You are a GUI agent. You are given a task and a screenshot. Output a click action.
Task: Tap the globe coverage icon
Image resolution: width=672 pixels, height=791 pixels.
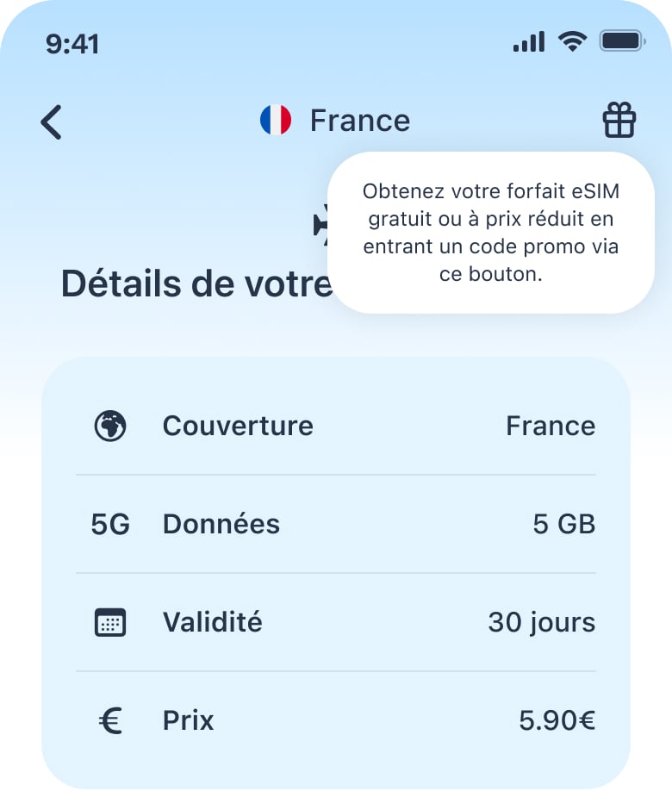110,426
